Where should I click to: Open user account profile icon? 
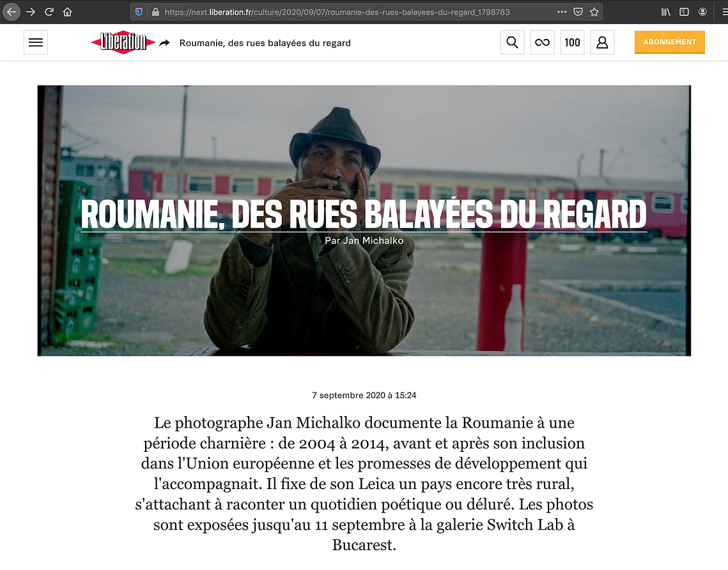tap(602, 42)
